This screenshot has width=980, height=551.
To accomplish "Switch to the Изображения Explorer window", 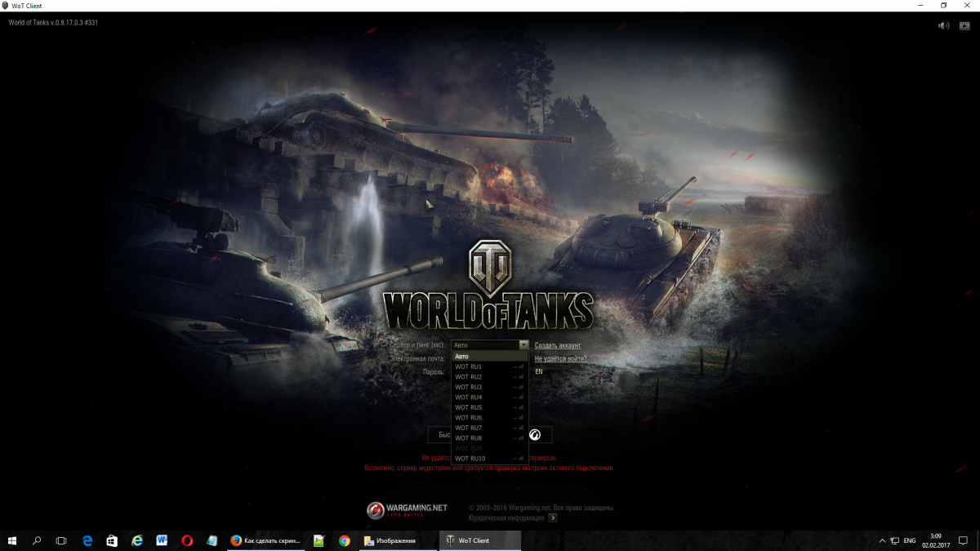I will pyautogui.click(x=398, y=540).
